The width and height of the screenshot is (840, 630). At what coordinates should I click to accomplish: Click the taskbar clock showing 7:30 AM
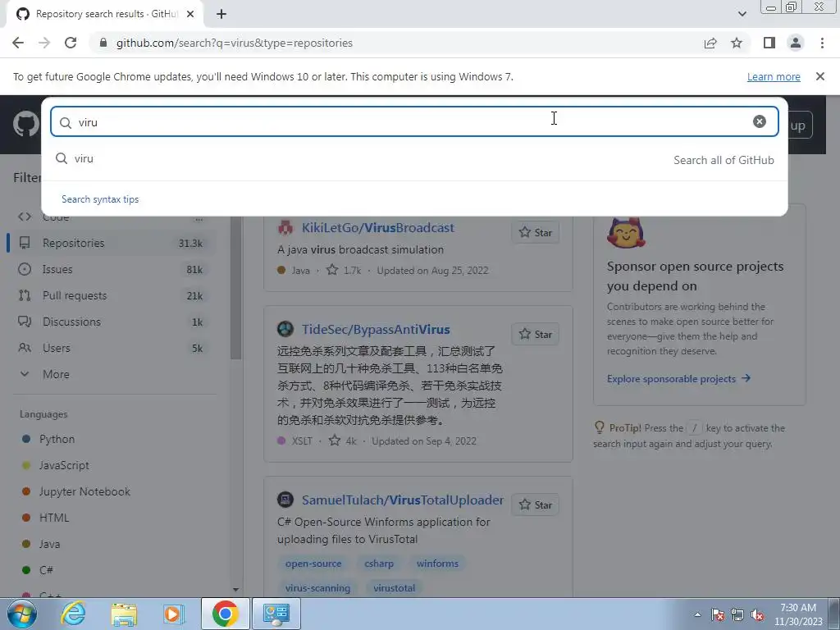(797, 614)
